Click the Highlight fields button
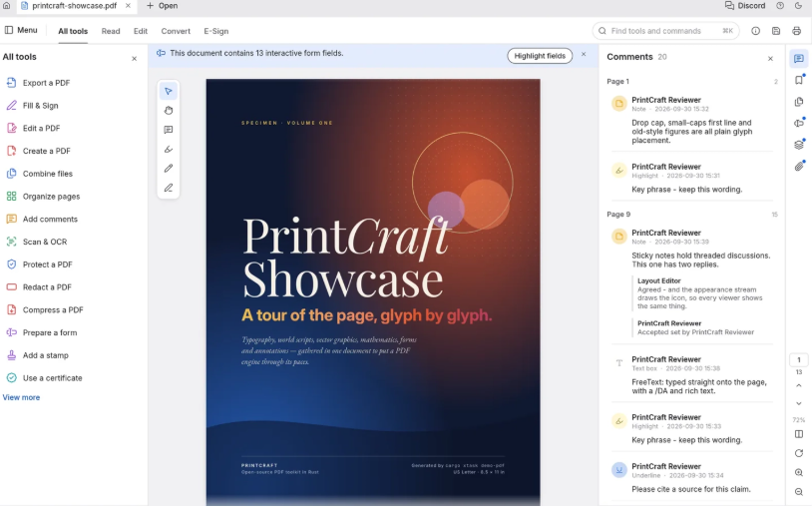 point(540,56)
